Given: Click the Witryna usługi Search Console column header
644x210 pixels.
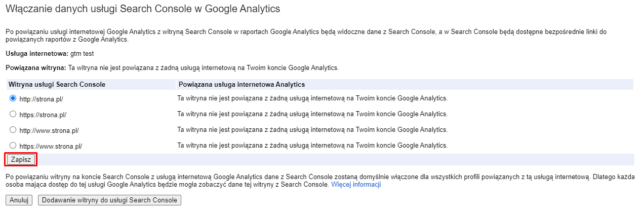Looking at the screenshot, I should pyautogui.click(x=57, y=84).
